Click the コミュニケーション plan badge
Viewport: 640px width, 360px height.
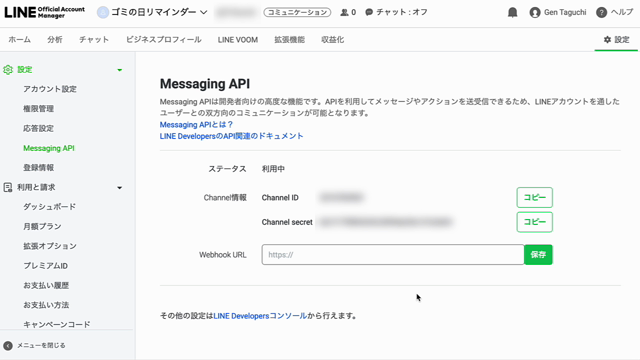297,12
